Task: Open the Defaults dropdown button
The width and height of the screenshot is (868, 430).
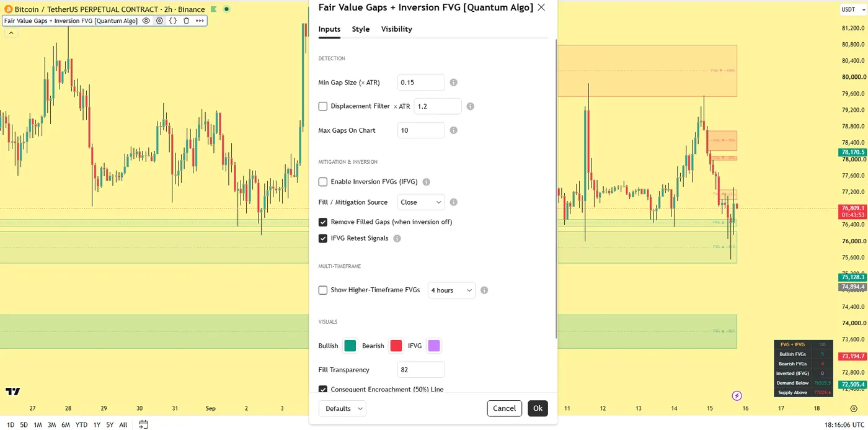Action: point(342,408)
